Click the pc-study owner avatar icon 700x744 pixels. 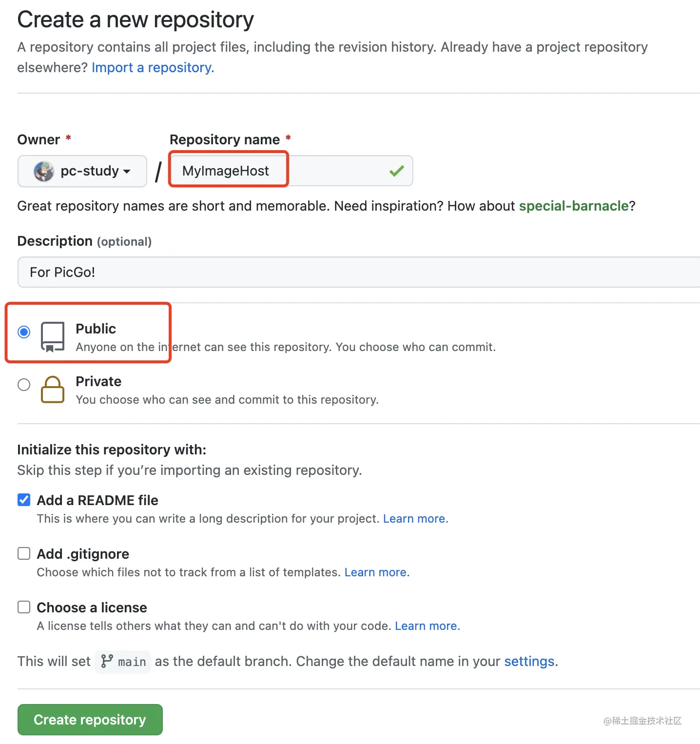tap(44, 171)
